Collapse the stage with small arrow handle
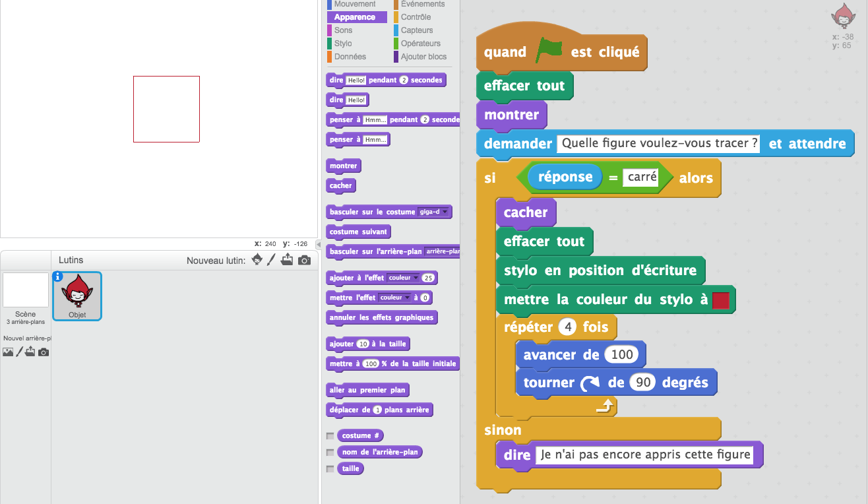 [318, 244]
